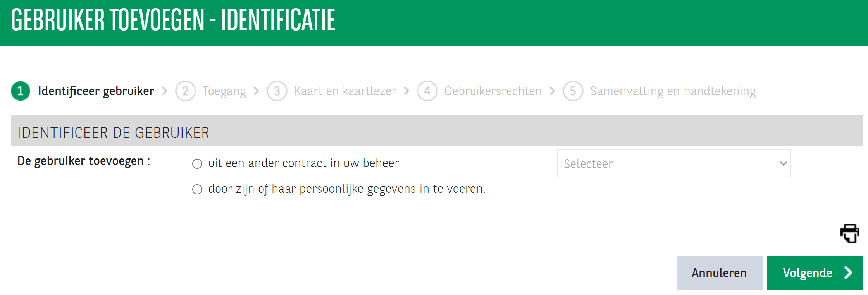Click step 4 circle number icon

click(x=427, y=91)
